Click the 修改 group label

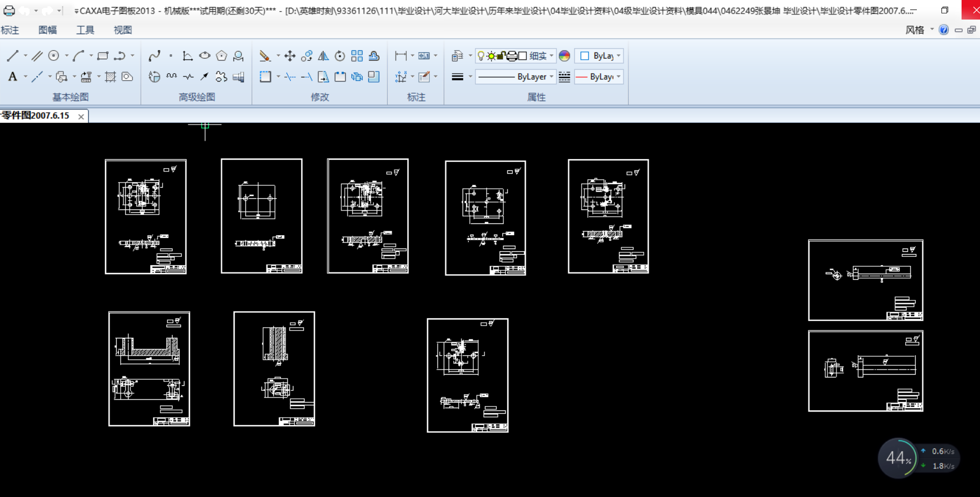click(x=320, y=97)
